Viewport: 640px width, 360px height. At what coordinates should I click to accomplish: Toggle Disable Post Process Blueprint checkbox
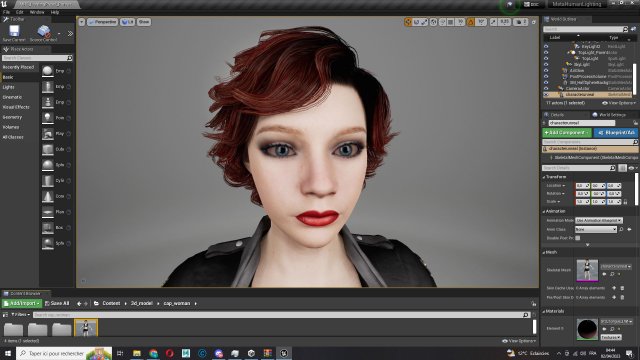(578, 238)
